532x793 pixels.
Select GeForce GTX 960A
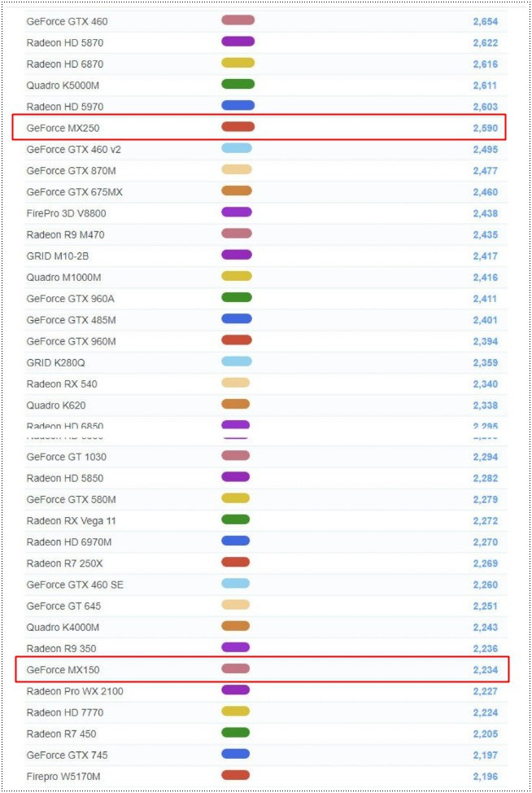(x=70, y=299)
